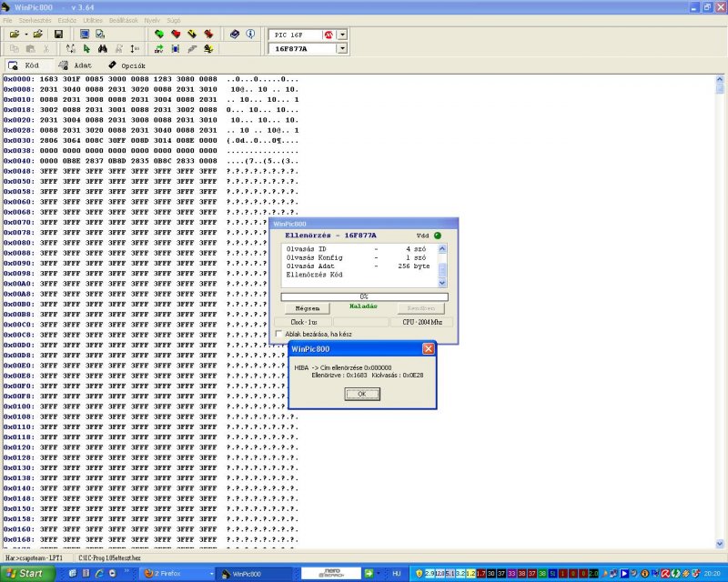Expand the recent files arrow beside Open
This screenshot has height=582, width=728.
(26, 35)
